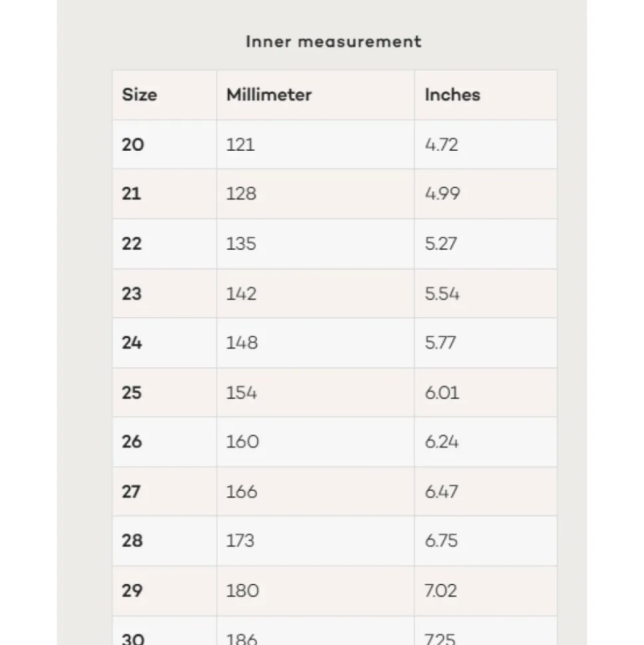Select the Inches column header
The width and height of the screenshot is (644, 645).
(x=452, y=94)
